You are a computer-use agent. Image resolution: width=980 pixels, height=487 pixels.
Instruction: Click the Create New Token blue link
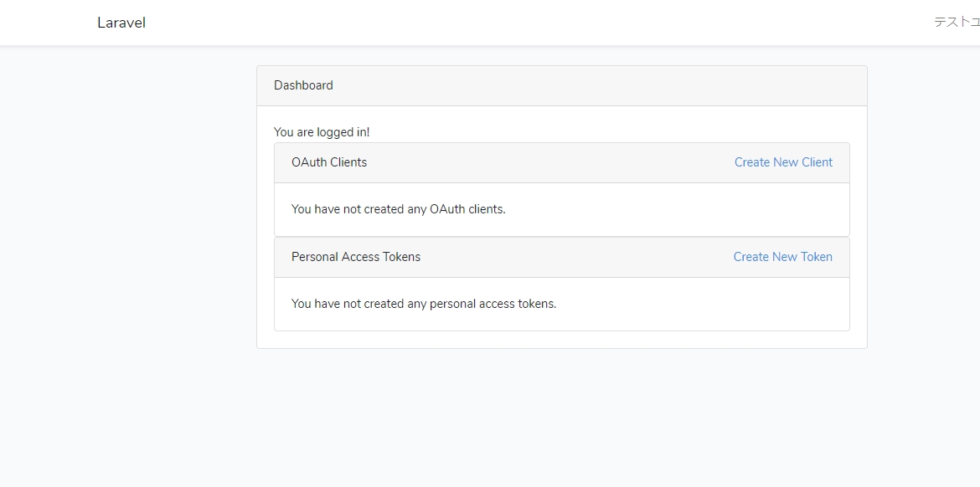(782, 256)
